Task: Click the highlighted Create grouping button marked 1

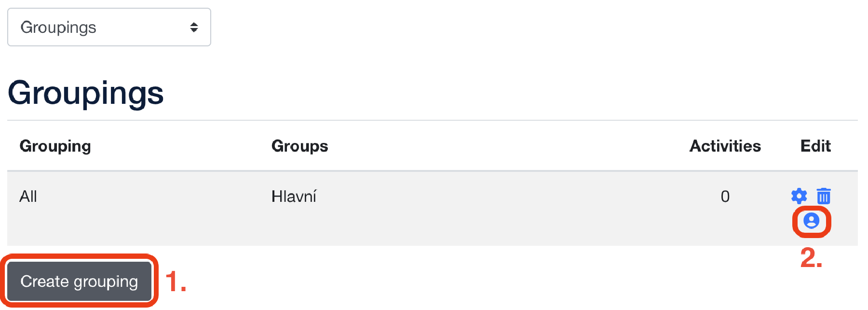Action: (79, 281)
